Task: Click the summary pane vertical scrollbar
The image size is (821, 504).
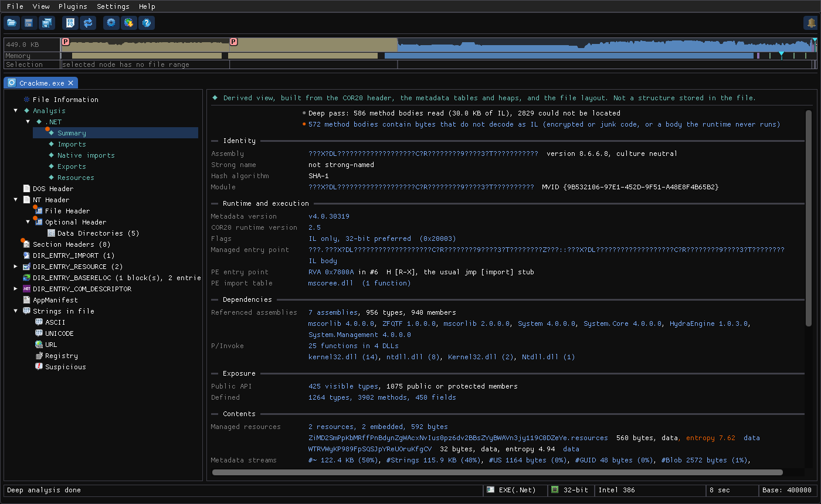Action: [809, 218]
